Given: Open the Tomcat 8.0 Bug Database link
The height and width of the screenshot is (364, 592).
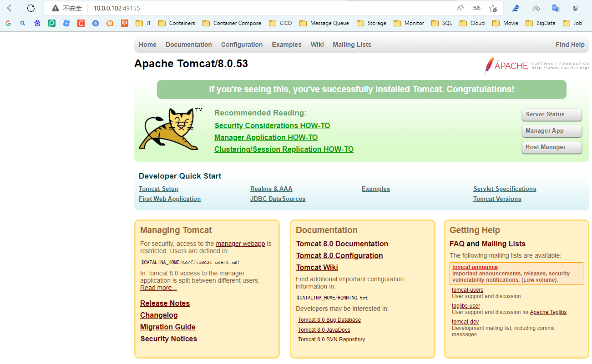Looking at the screenshot, I should [x=329, y=320].
